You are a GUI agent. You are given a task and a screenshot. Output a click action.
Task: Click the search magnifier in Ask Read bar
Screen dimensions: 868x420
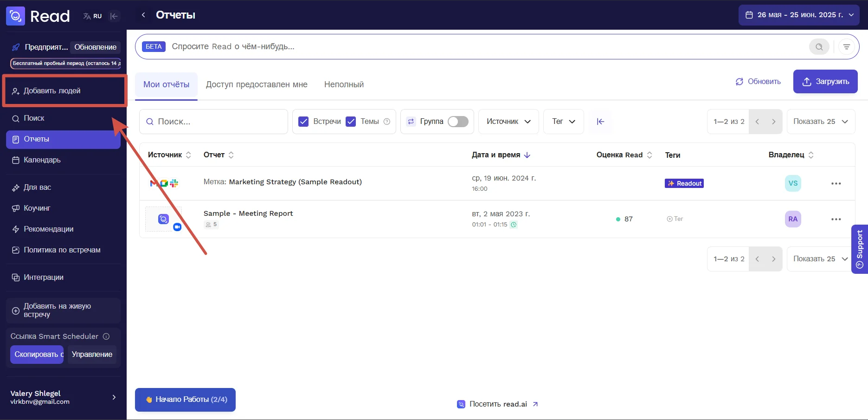coord(819,47)
